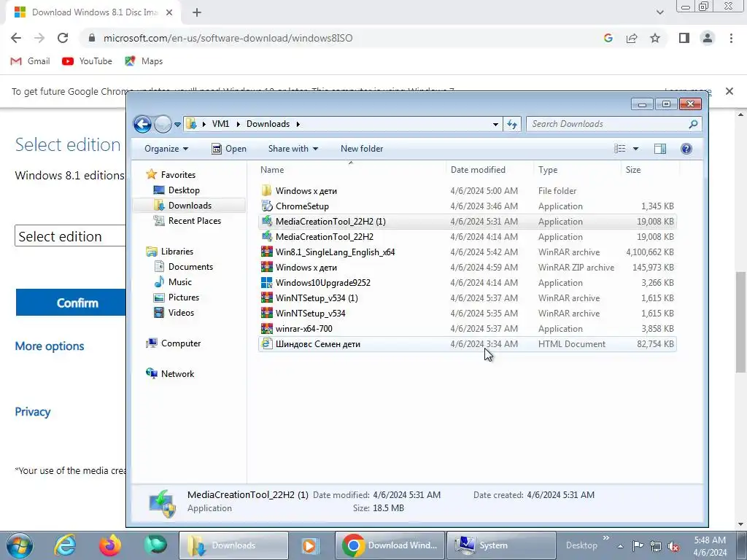Open the Organize menu
The width and height of the screenshot is (747, 560).
[x=166, y=149]
